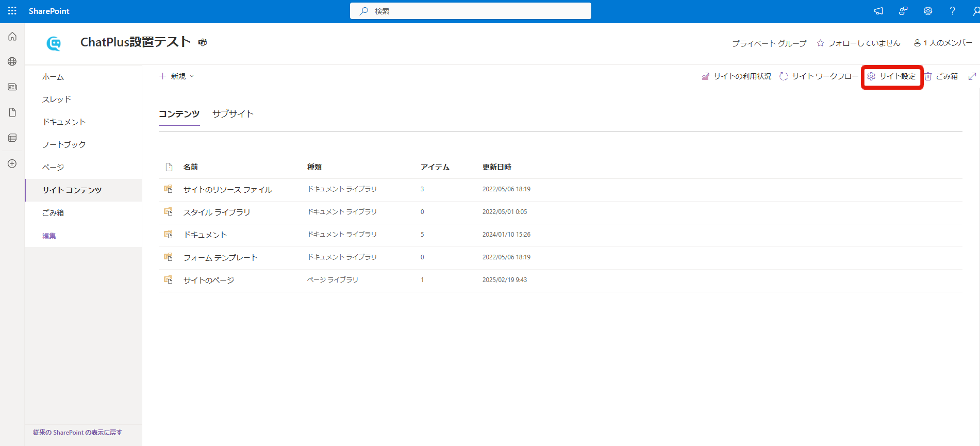Go to ホーム in the left navigation
Screen dimensions: 980x446
pyautogui.click(x=53, y=77)
